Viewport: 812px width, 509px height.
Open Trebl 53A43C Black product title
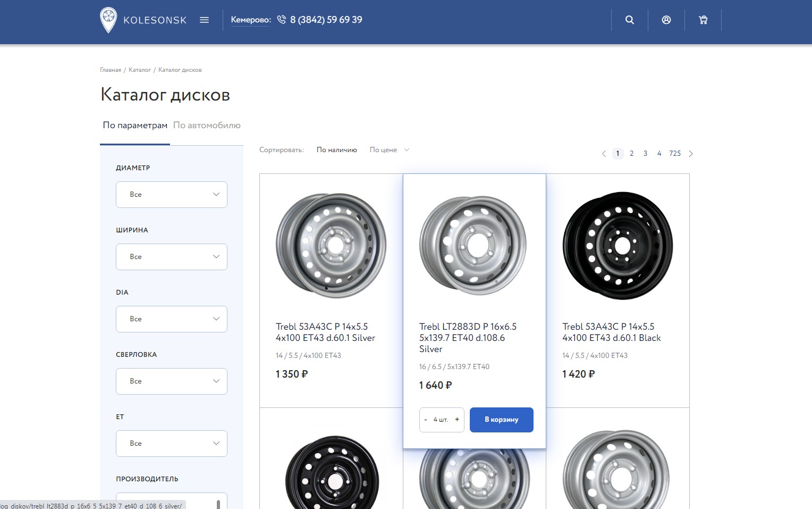pyautogui.click(x=612, y=332)
